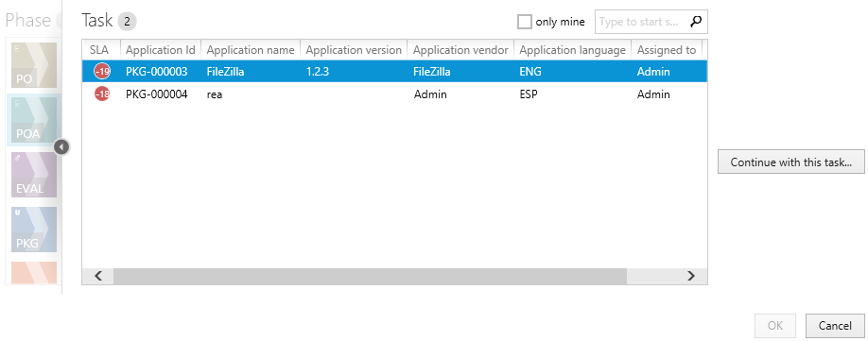
Task: Click the Cancel button
Action: coord(835,326)
